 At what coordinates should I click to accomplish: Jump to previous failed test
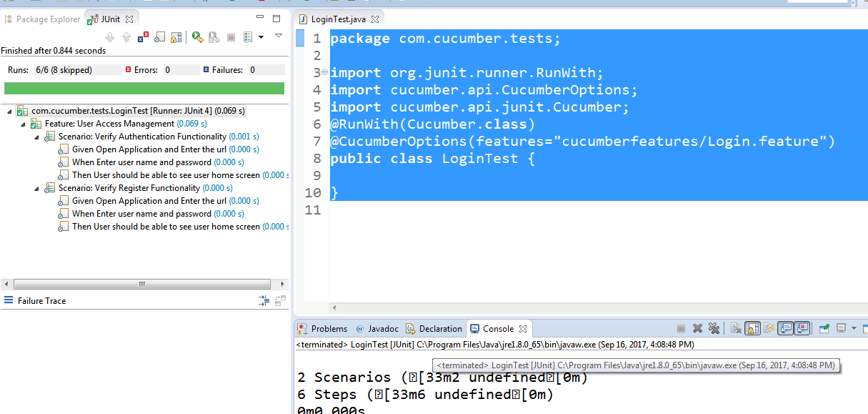(x=126, y=37)
